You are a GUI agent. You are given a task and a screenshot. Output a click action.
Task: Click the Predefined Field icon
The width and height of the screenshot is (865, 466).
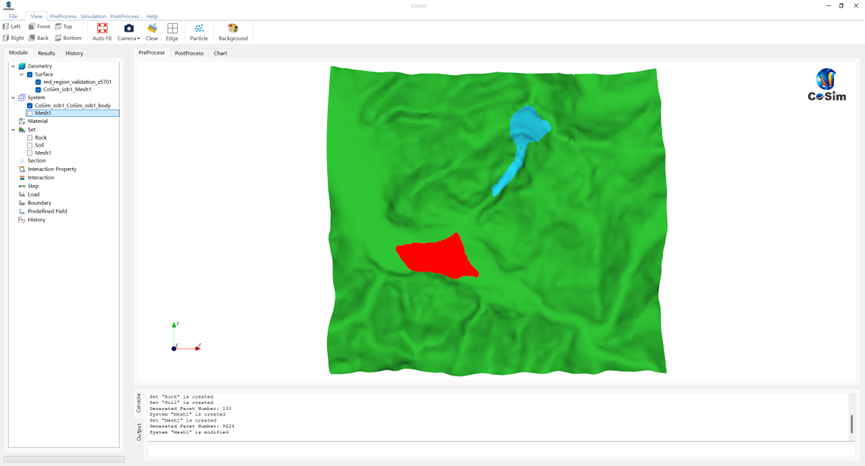click(x=22, y=211)
